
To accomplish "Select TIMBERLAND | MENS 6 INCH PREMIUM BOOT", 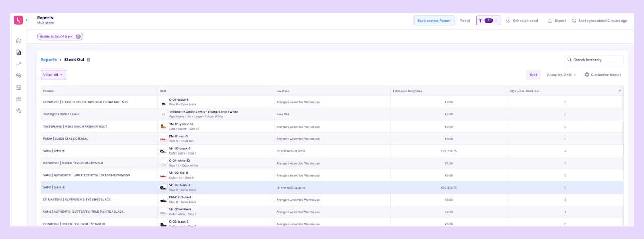I will [75, 126].
